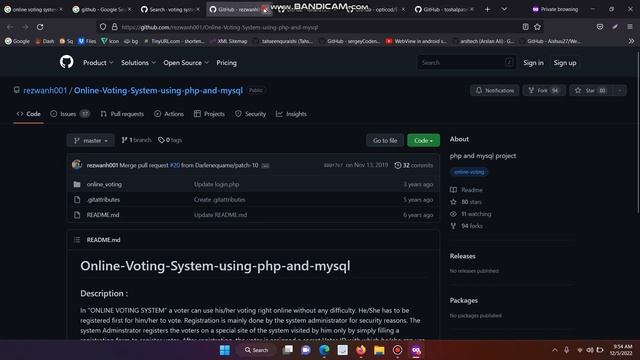
Task: Switch to the Issues tab
Action: point(70,114)
